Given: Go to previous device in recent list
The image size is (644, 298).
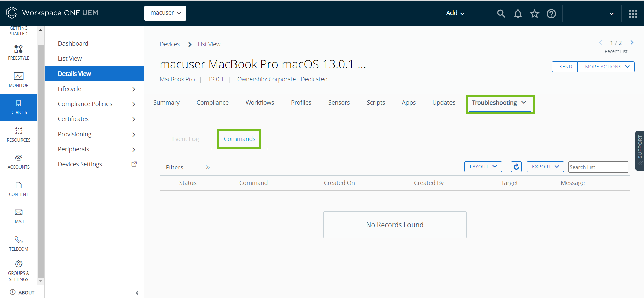Looking at the screenshot, I should [x=600, y=43].
